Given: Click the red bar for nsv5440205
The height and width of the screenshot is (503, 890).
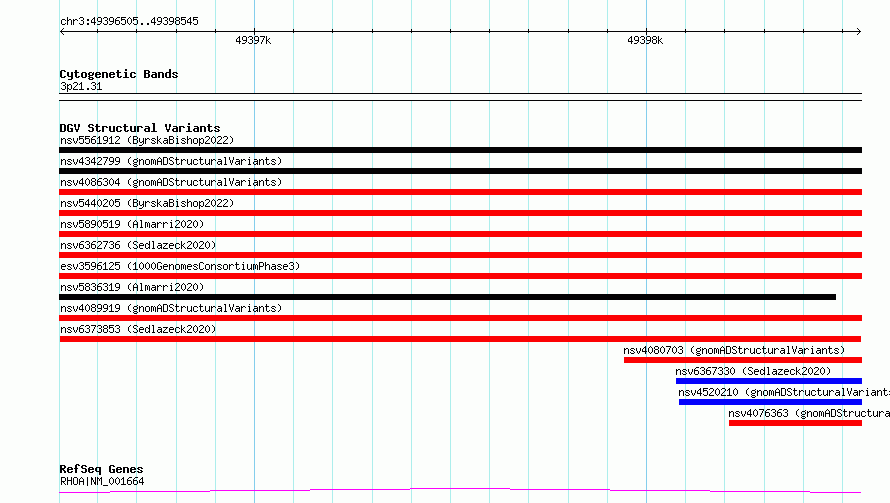Looking at the screenshot, I should (x=460, y=213).
